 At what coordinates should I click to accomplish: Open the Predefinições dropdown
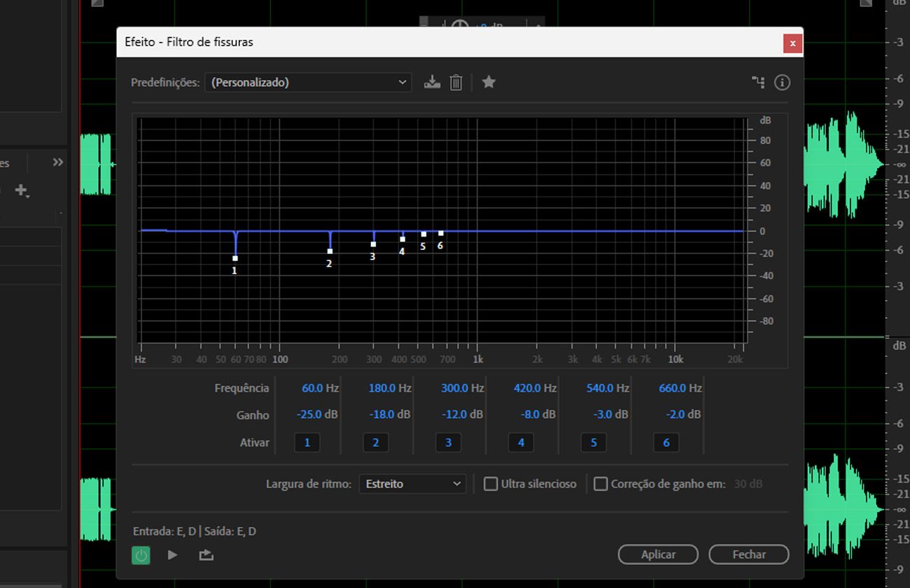point(307,82)
